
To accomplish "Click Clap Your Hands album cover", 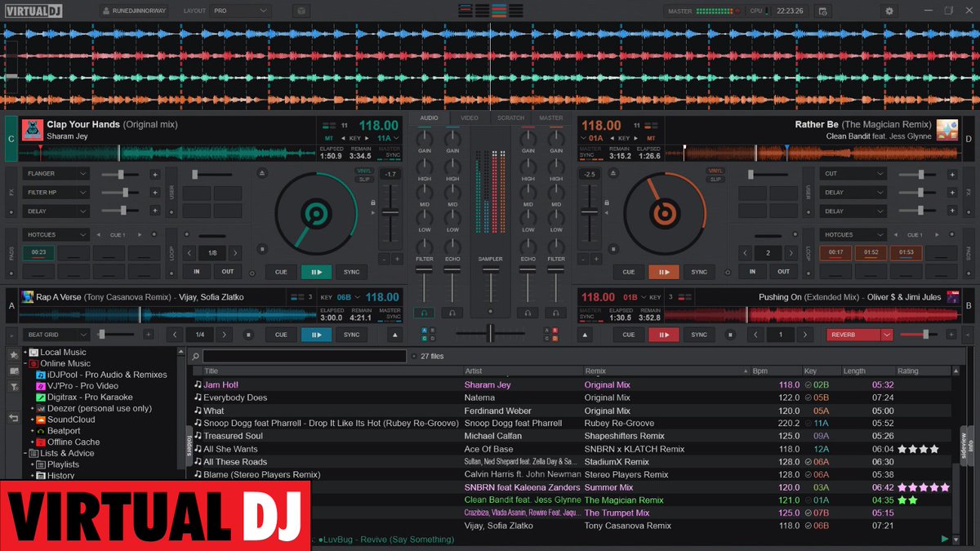I will point(31,130).
